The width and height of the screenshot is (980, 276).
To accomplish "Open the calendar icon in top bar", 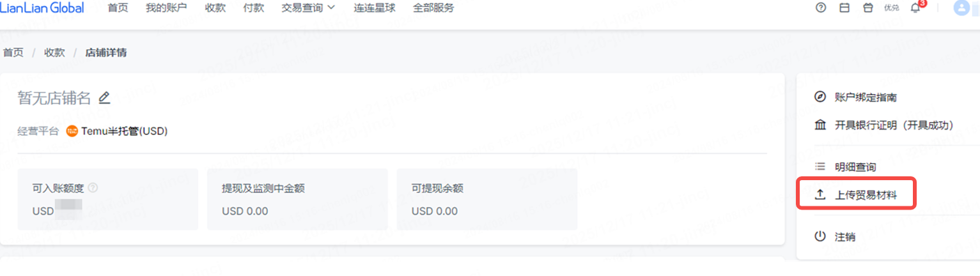I will [x=844, y=8].
